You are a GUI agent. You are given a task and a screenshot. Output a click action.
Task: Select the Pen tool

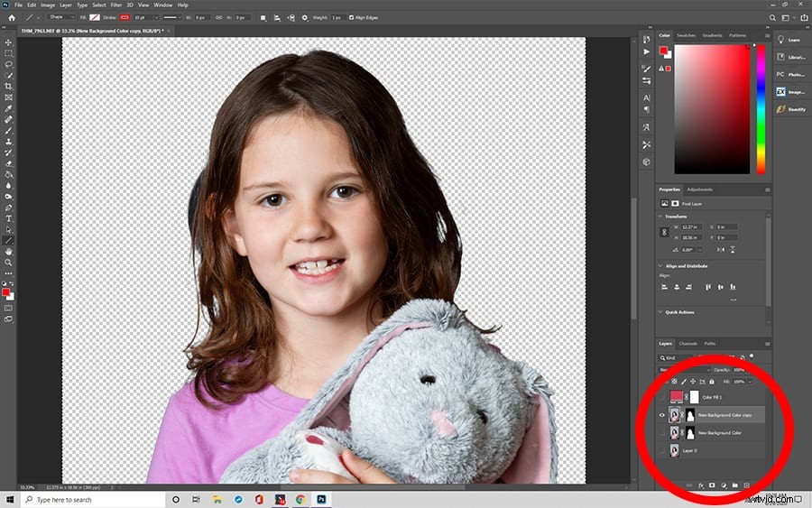coord(8,208)
